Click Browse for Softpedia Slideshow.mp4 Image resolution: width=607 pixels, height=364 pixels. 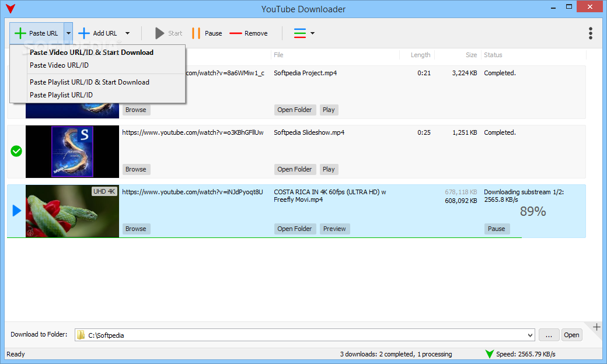click(x=136, y=169)
